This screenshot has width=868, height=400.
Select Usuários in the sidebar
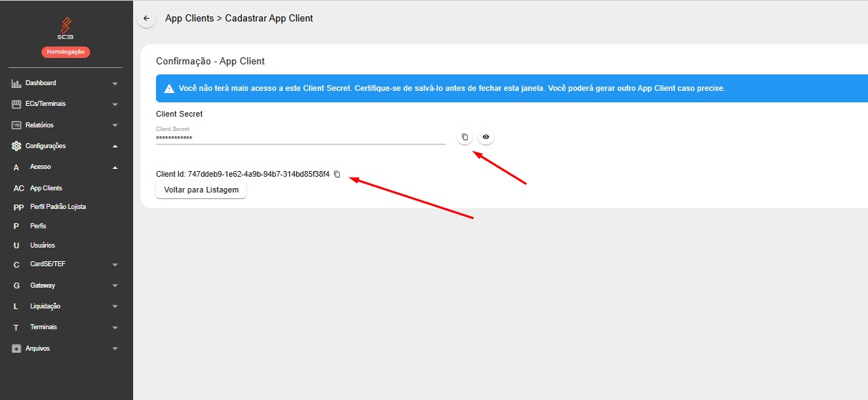[42, 245]
